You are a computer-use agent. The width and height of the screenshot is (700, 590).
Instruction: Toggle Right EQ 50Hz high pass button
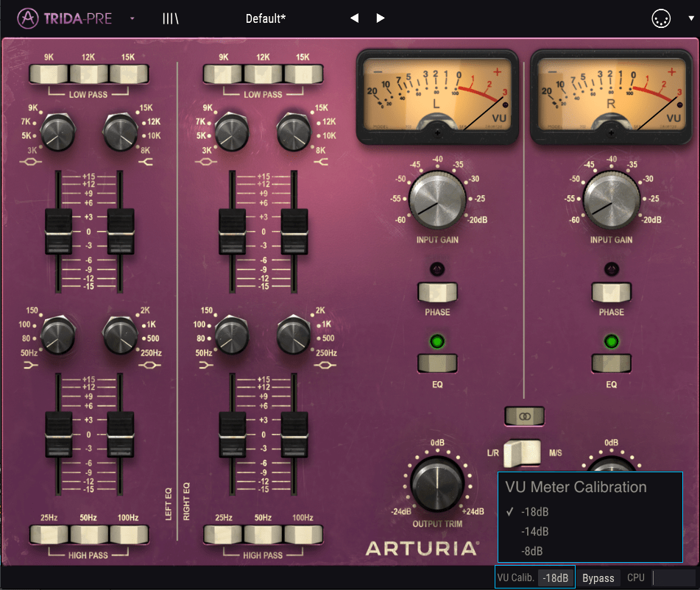264,534
